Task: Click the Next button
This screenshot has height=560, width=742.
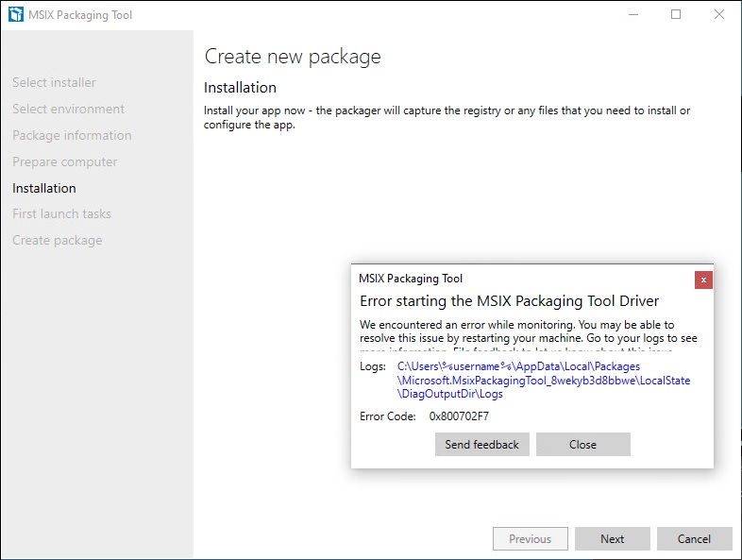Action: pos(613,538)
